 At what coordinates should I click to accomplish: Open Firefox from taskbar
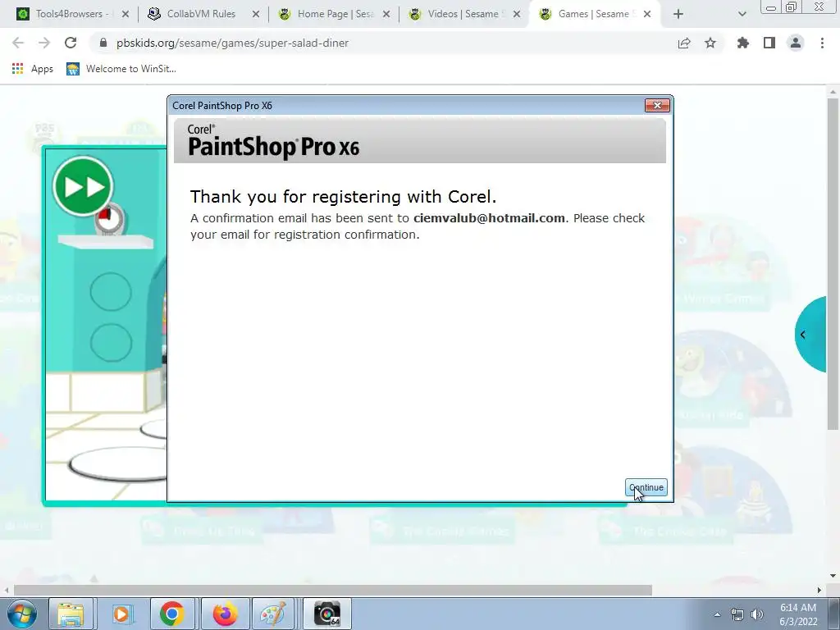[225, 614]
